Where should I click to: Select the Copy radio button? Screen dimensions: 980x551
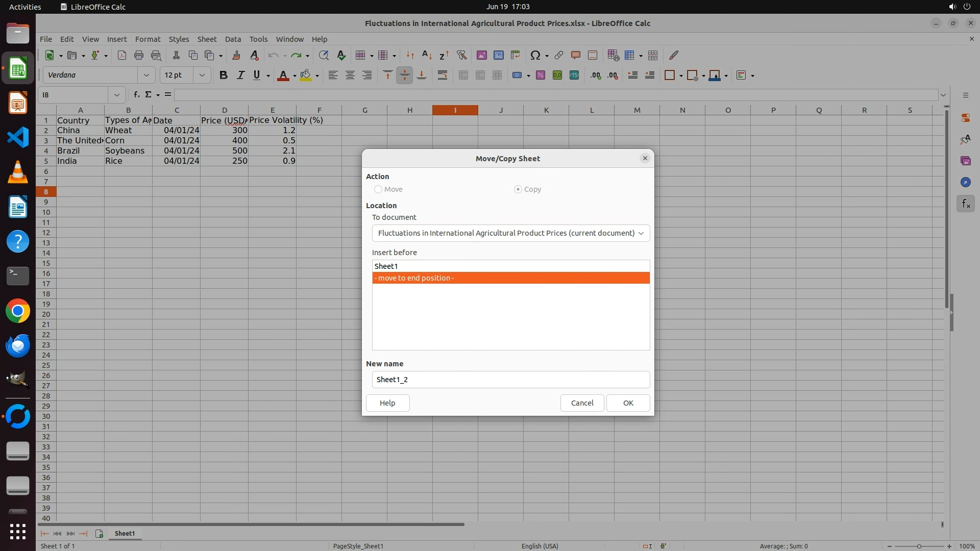click(x=518, y=189)
